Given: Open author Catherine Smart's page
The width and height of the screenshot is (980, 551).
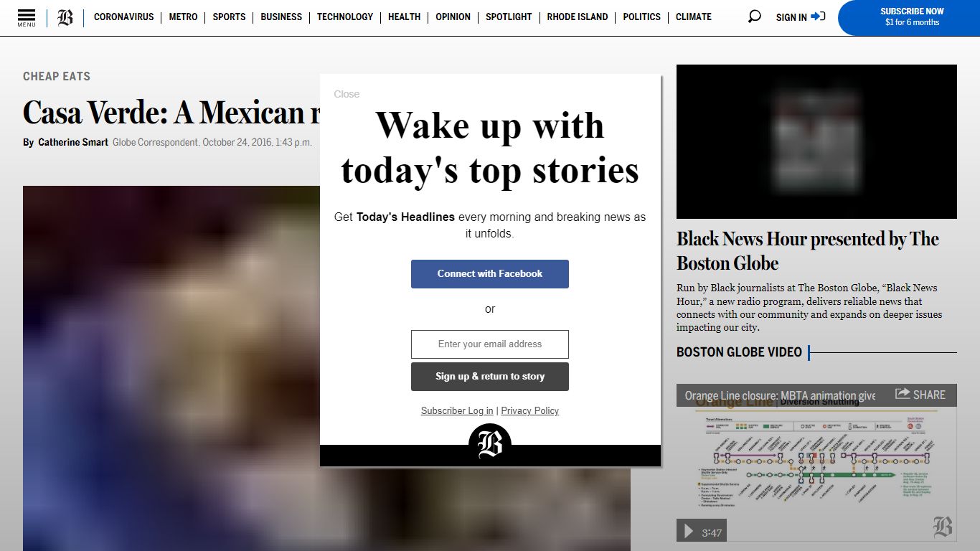Looking at the screenshot, I should pos(73,143).
